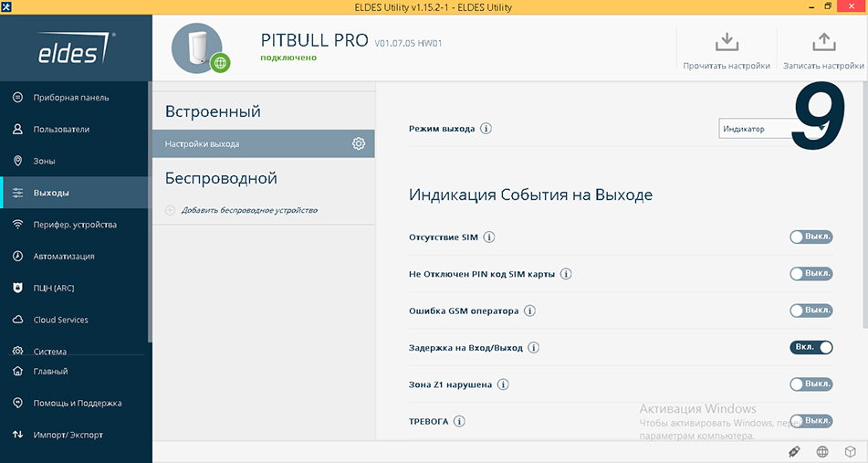The image size is (868, 463).
Task: Click the Импорт/Экспорт arrows icon
Action: click(17, 435)
